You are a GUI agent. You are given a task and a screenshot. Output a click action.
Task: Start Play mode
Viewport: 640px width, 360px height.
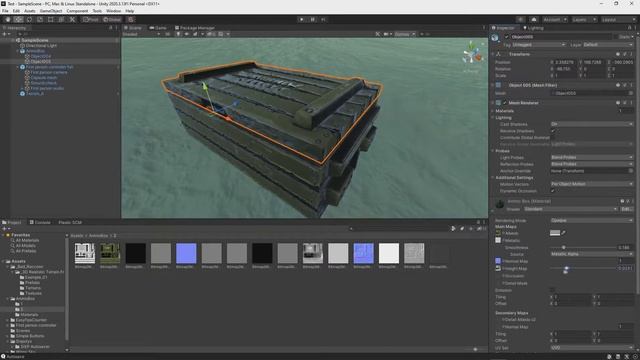tap(302, 19)
